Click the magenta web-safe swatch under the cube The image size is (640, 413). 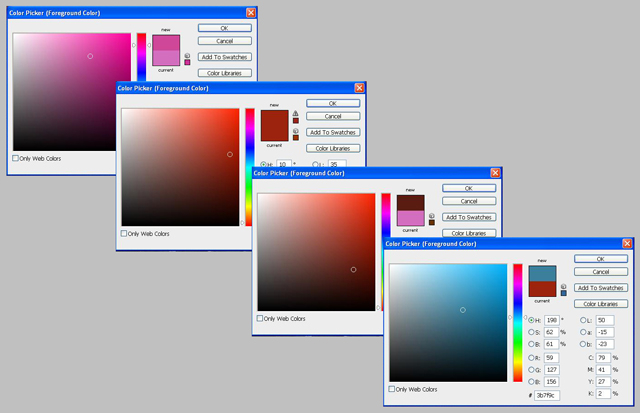187,62
